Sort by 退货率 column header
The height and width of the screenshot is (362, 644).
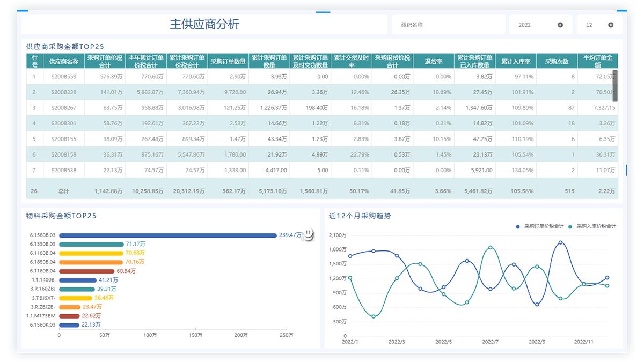click(433, 61)
